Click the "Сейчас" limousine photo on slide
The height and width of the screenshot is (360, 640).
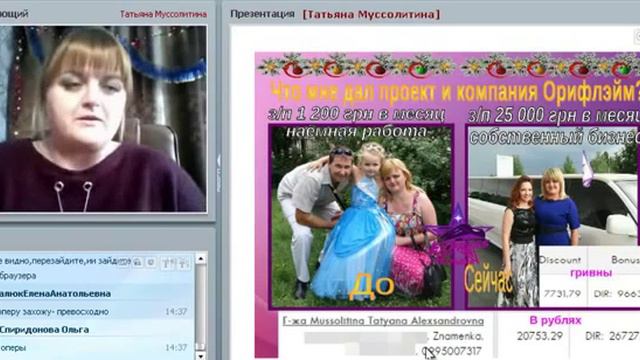[x=553, y=216]
